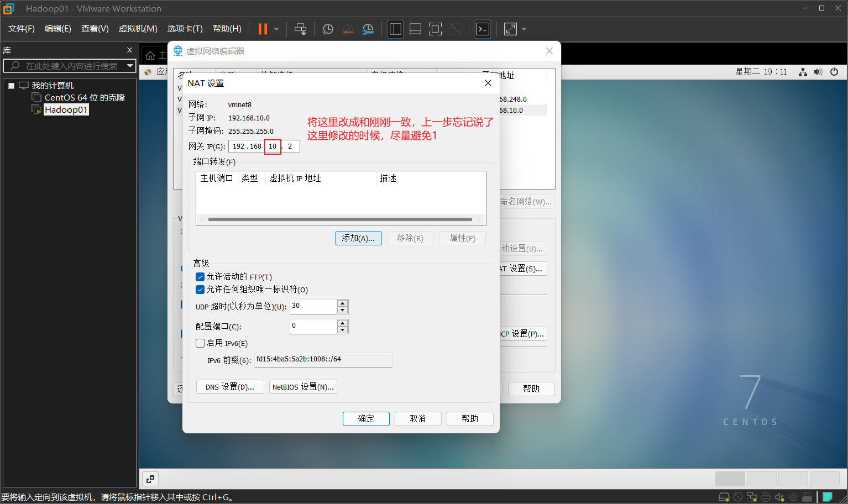Increase UDP 超时 value with up arrow

tap(343, 303)
